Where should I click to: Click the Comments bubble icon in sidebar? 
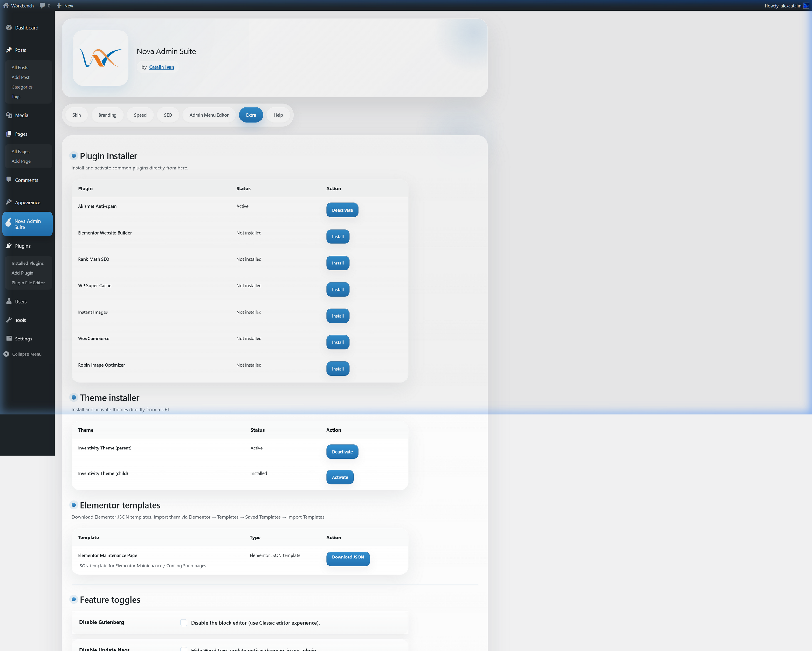9,180
